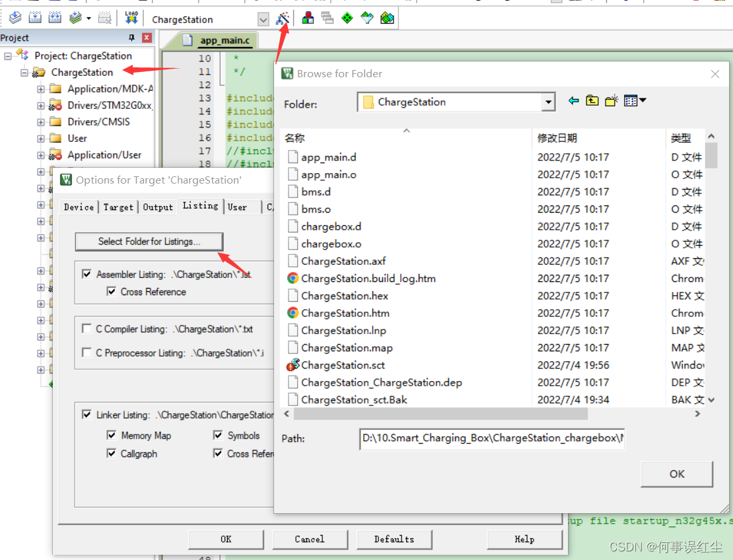
Task: Click the File Extensions and Books icon
Action: tap(308, 18)
